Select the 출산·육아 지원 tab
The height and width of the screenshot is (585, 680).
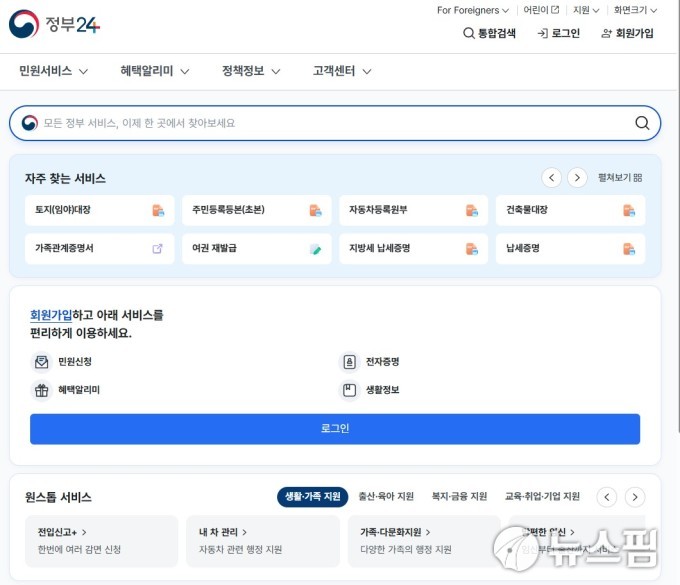point(386,496)
